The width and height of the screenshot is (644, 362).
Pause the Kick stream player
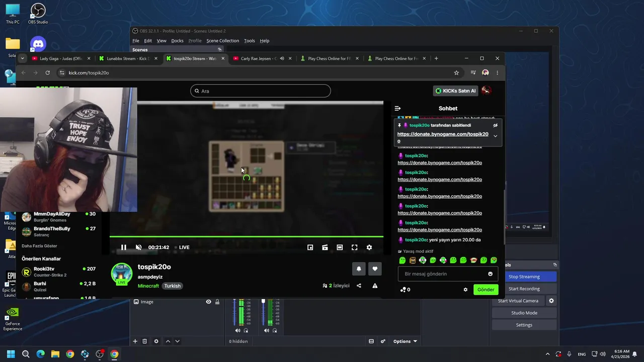tap(124, 247)
